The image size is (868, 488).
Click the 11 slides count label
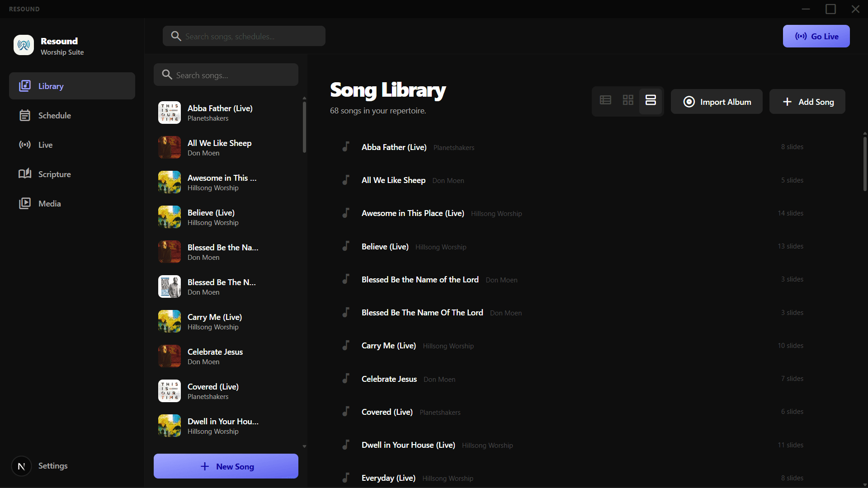coord(790,445)
